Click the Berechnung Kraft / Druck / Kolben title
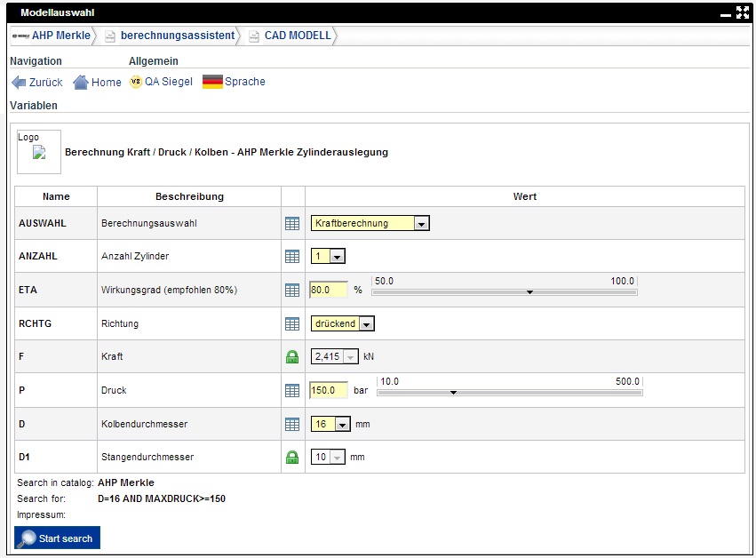756x558 pixels. pyautogui.click(x=227, y=152)
